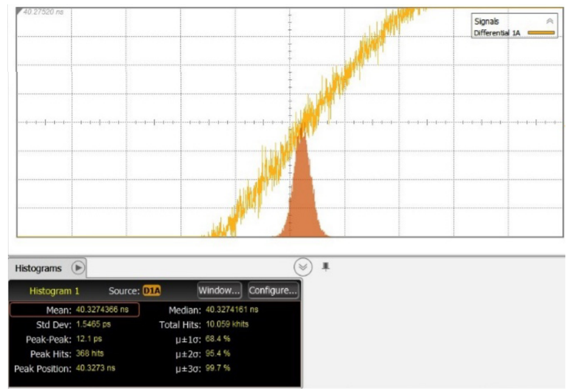This screenshot has height=392, width=570.
Task: Click the Peak-Peak value 12.1 ps
Action: tap(89, 339)
